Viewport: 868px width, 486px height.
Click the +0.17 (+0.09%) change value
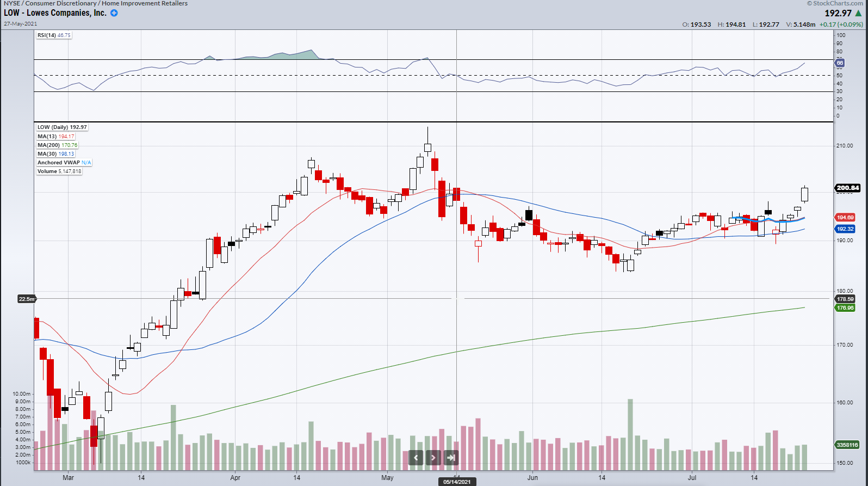841,24
